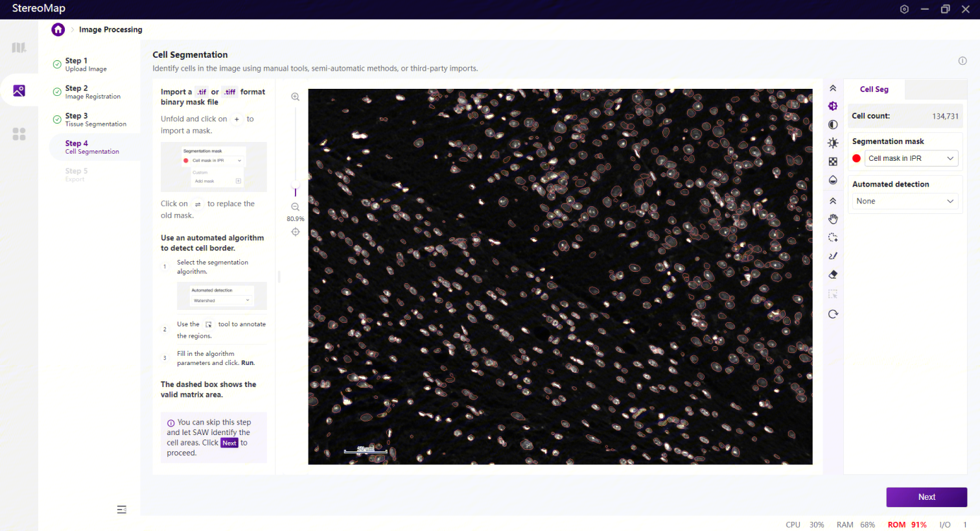The image size is (980, 531).
Task: Open the map viewer sidebar icon
Action: tap(19, 47)
